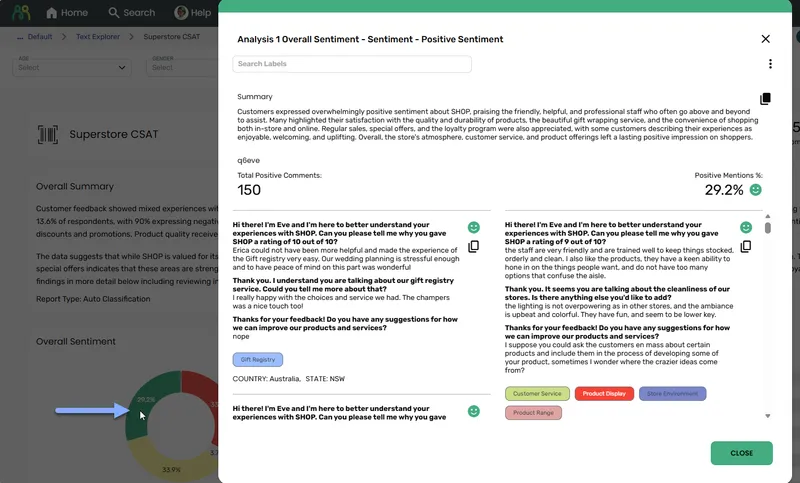This screenshot has height=483, width=800.
Task: Click the Overall Sentiment heading
Action: pos(76,342)
